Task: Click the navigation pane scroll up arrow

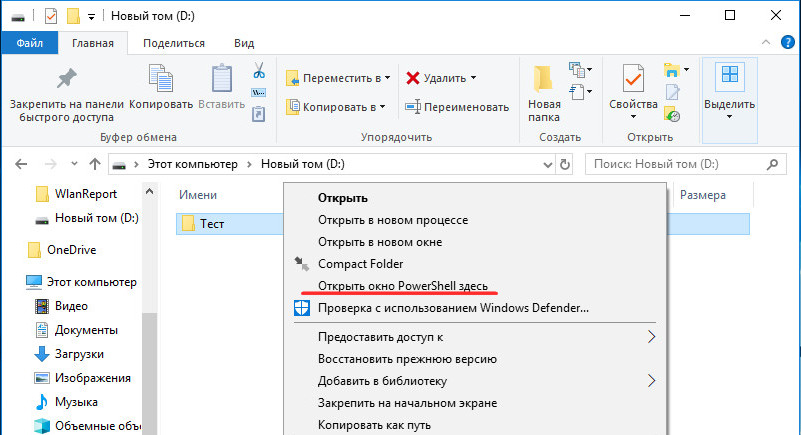Action: (150, 192)
